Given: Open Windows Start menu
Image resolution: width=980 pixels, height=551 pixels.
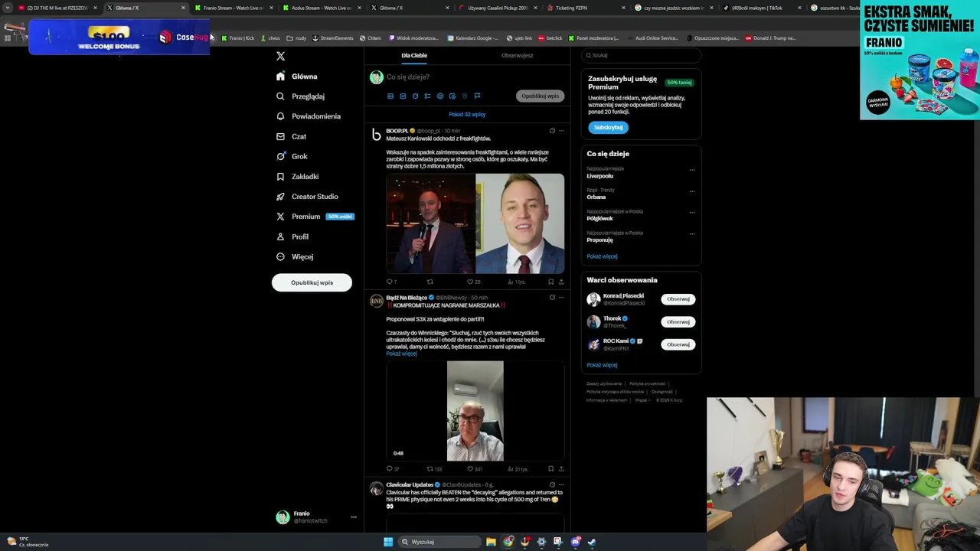Looking at the screenshot, I should 388,542.
